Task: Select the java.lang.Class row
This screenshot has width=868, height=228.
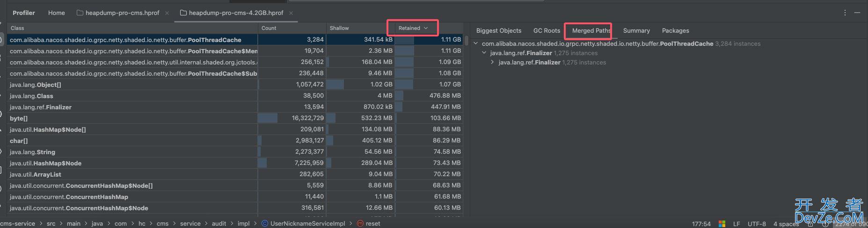Action: [x=235, y=96]
